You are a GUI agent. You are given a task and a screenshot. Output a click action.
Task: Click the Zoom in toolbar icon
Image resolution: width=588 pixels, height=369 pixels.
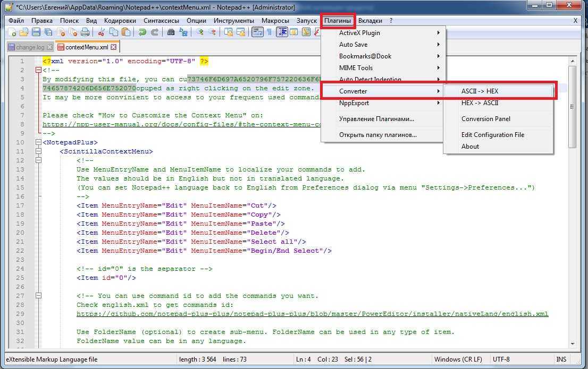[200, 32]
